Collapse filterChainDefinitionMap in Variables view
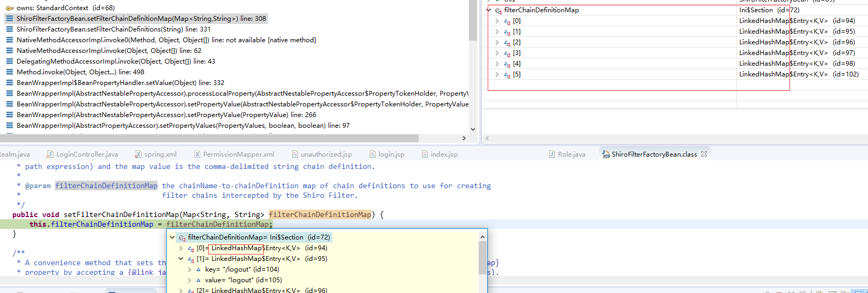 [x=489, y=10]
